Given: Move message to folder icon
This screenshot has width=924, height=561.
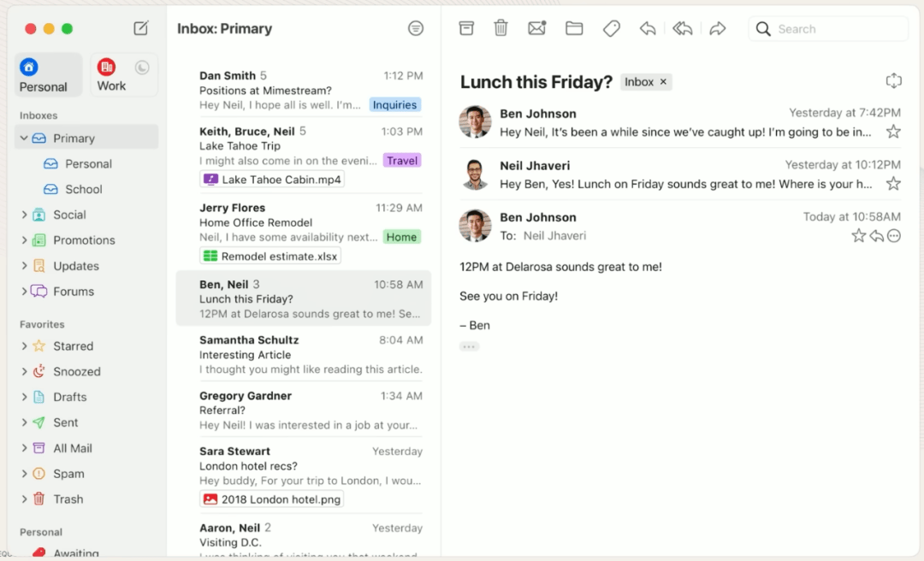Looking at the screenshot, I should [x=574, y=27].
